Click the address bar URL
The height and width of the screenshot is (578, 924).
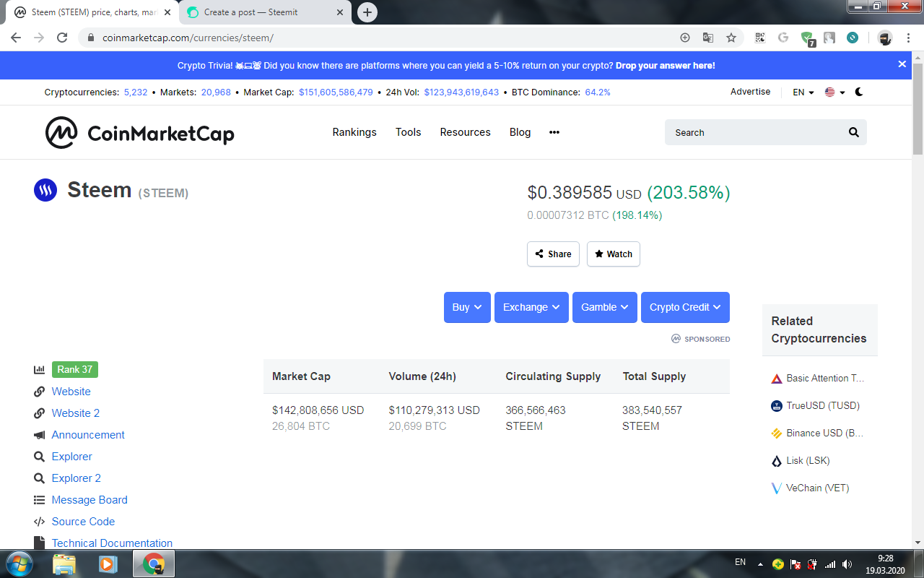coord(188,38)
